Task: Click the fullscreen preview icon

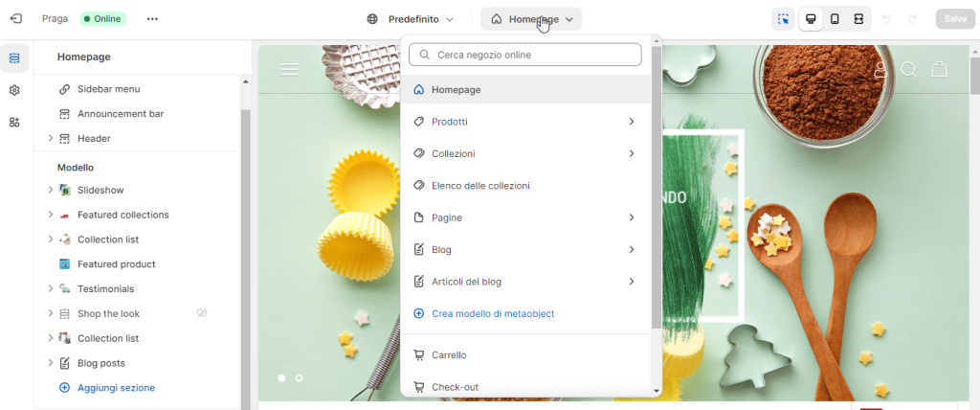Action: [x=858, y=19]
